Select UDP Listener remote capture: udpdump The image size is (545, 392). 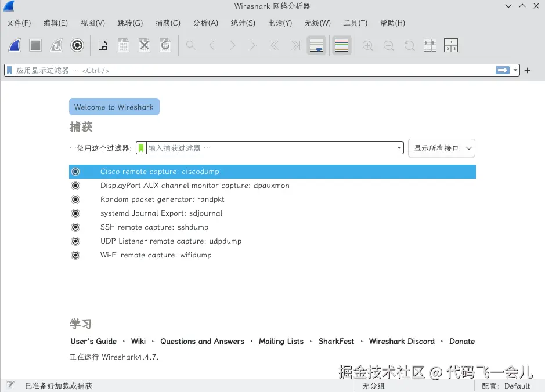(x=272, y=241)
